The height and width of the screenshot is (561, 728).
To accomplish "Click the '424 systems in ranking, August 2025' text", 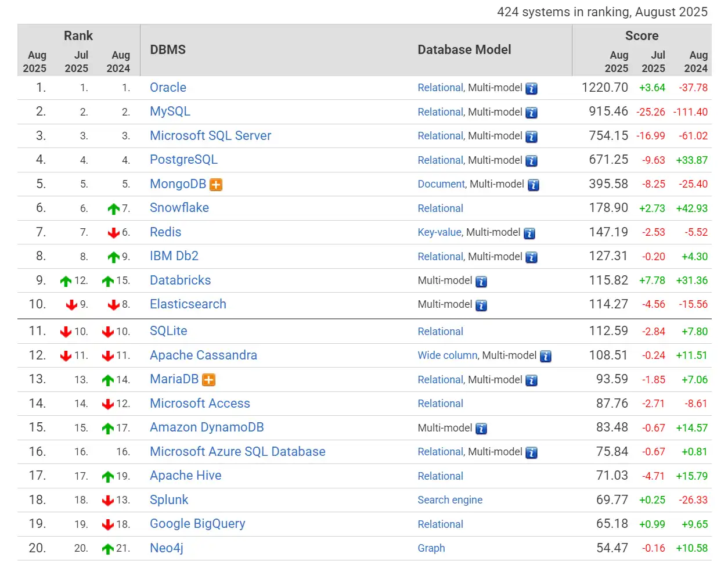I will (x=602, y=12).
